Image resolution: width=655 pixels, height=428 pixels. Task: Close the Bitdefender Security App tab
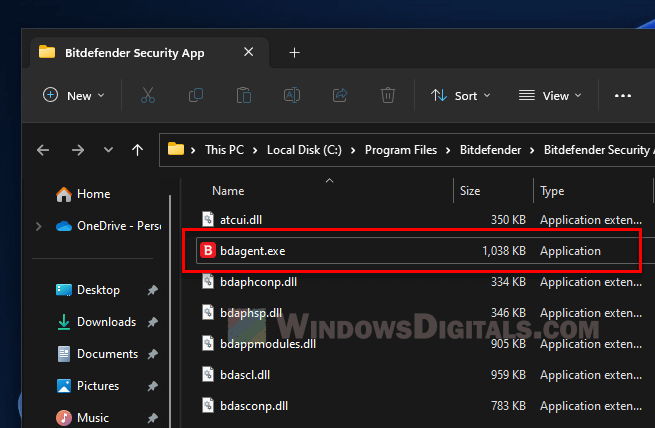[249, 52]
